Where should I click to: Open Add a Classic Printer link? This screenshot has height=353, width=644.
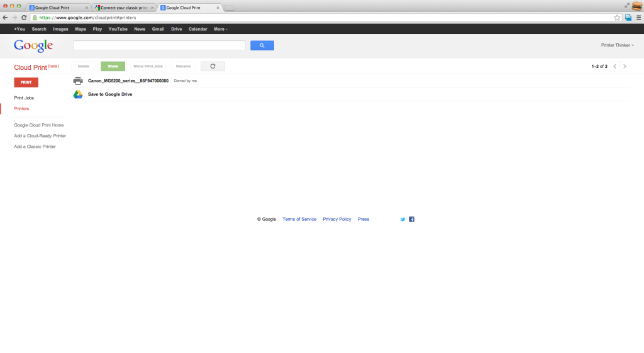pyautogui.click(x=35, y=146)
